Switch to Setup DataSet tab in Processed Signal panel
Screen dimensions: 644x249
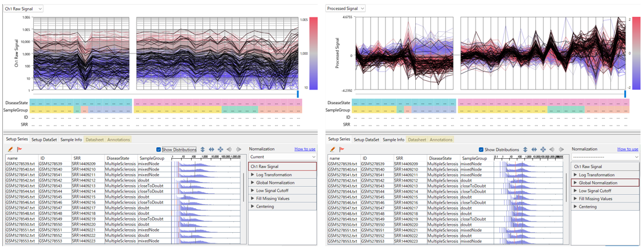[x=367, y=140]
